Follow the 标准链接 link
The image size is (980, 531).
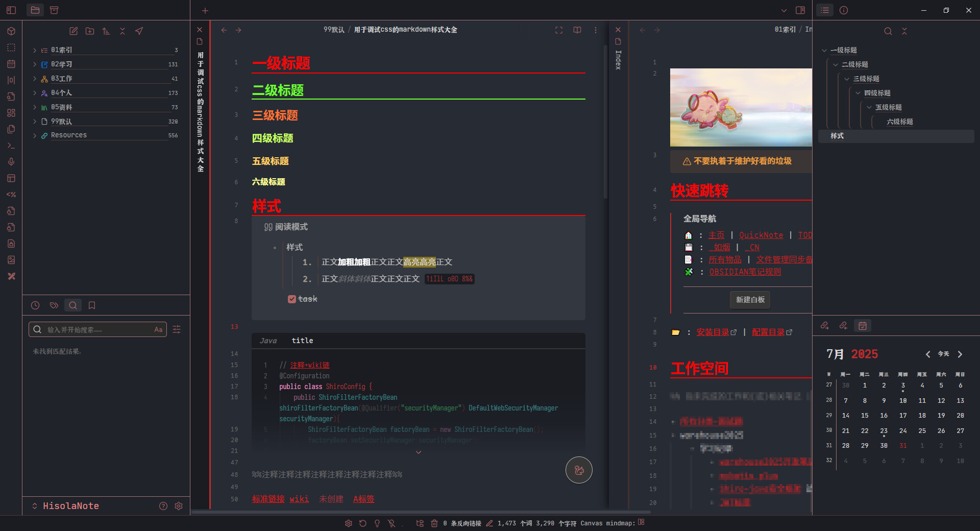268,499
